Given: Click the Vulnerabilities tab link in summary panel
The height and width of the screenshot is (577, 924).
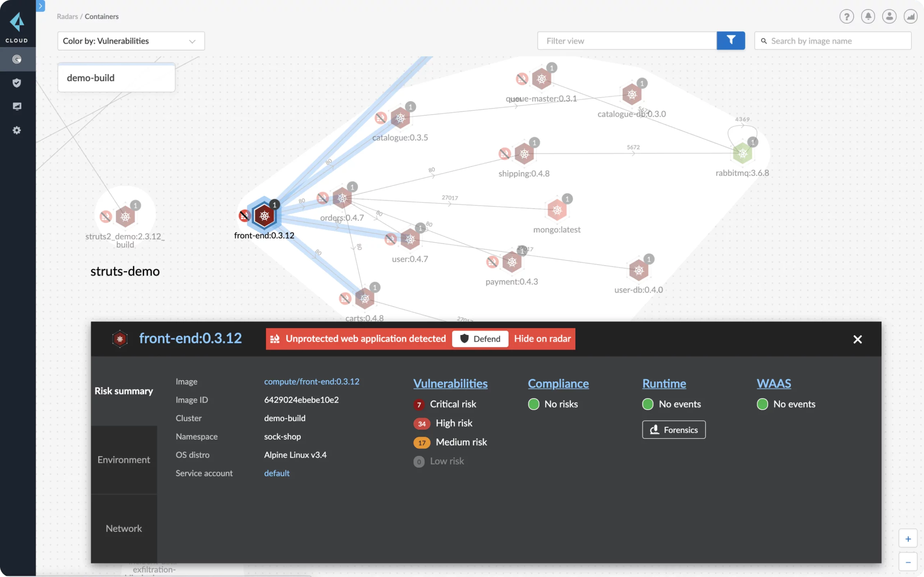Looking at the screenshot, I should (450, 383).
